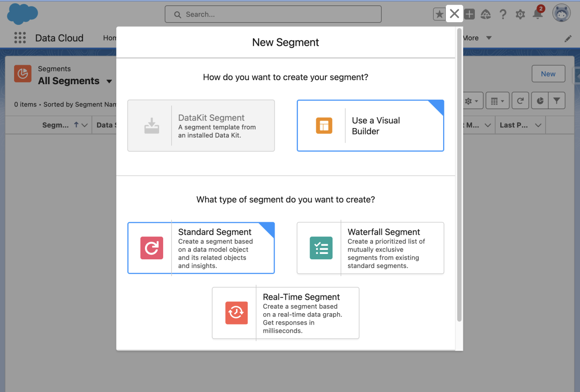580x392 pixels.
Task: Open the list view controls gear dropdown
Action: point(472,101)
